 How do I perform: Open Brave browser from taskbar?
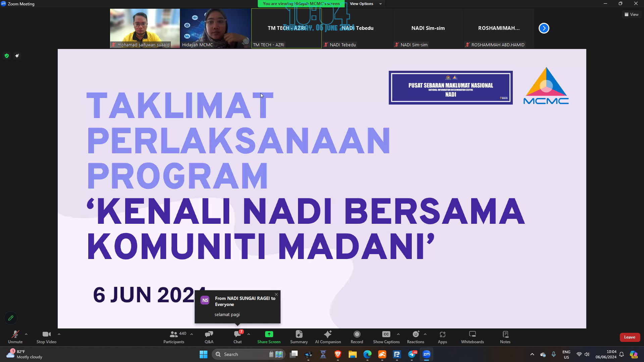click(x=338, y=354)
